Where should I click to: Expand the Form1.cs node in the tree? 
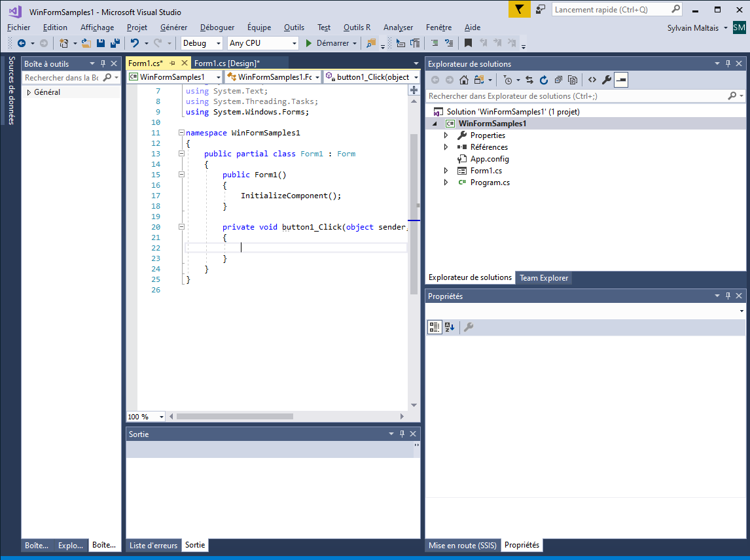click(446, 171)
